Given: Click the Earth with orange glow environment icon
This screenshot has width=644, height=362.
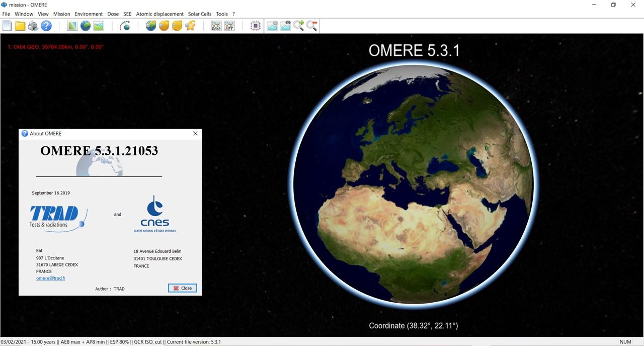Looking at the screenshot, I should click(151, 26).
